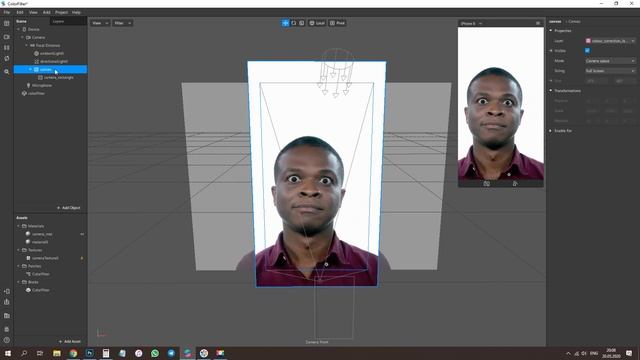Collapse the Blocks folder in Assets
The height and width of the screenshot is (360, 640).
(x=18, y=282)
